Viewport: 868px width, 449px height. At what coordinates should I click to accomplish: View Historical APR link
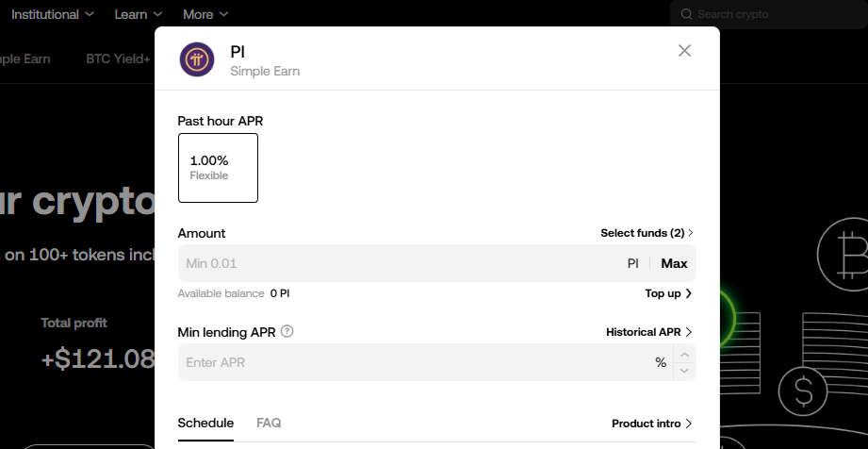click(648, 332)
